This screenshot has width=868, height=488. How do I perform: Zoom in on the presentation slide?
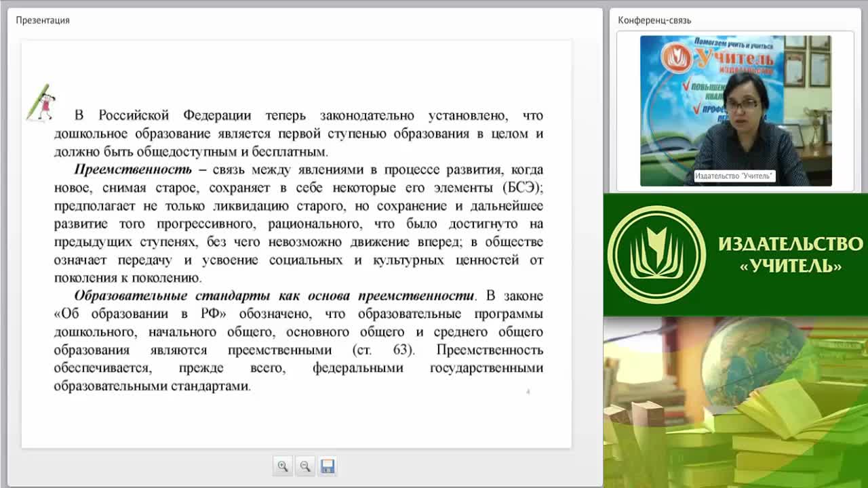pyautogui.click(x=283, y=466)
